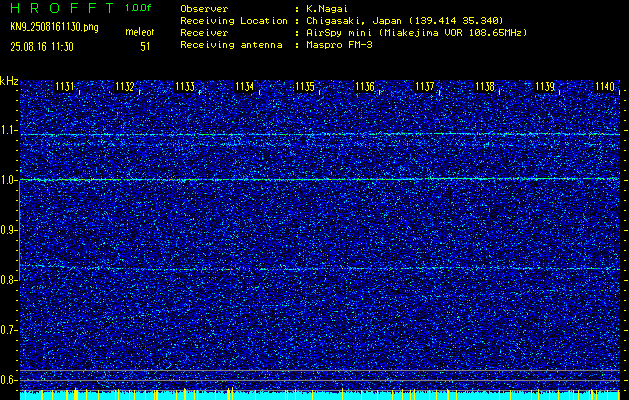The height and width of the screenshot is (400, 629).
Task: Click the 1131 time marker
Action: (x=65, y=86)
